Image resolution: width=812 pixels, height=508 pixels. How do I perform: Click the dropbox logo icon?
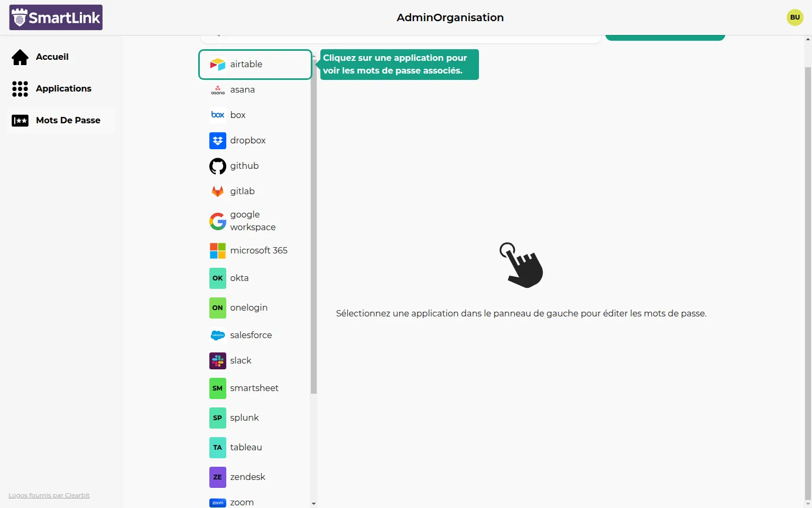218,141
